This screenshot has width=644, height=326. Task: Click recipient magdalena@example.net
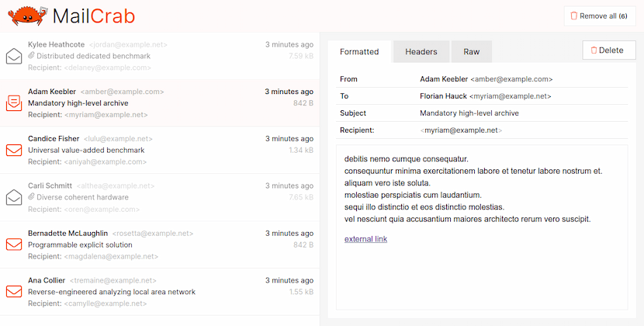pyautogui.click(x=111, y=256)
